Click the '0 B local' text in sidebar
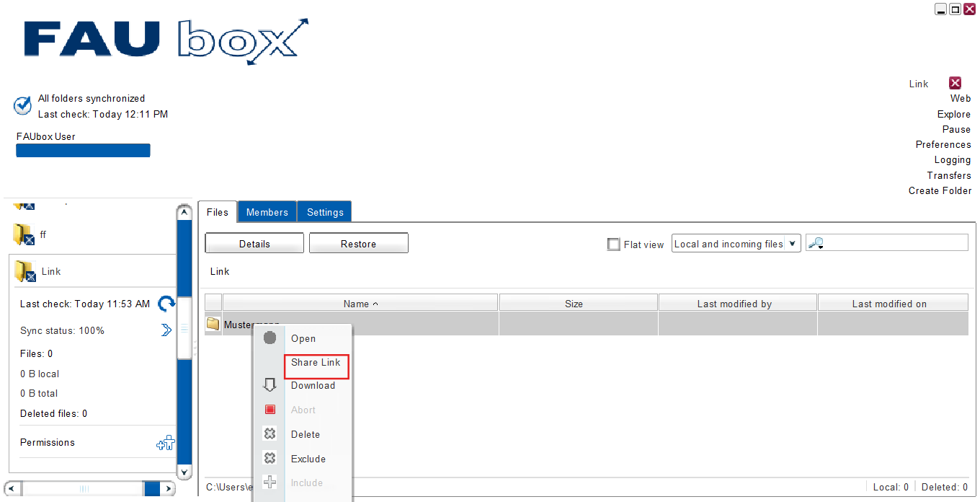Viewport: 980px width, 502px height. click(x=40, y=374)
